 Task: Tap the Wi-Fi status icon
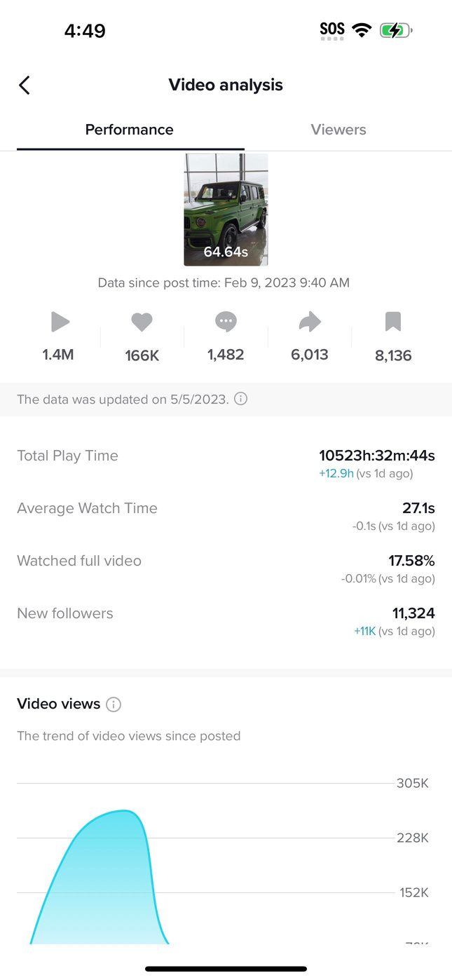(x=362, y=30)
